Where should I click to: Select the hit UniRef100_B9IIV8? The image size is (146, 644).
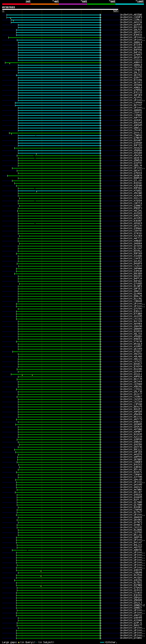131,27
